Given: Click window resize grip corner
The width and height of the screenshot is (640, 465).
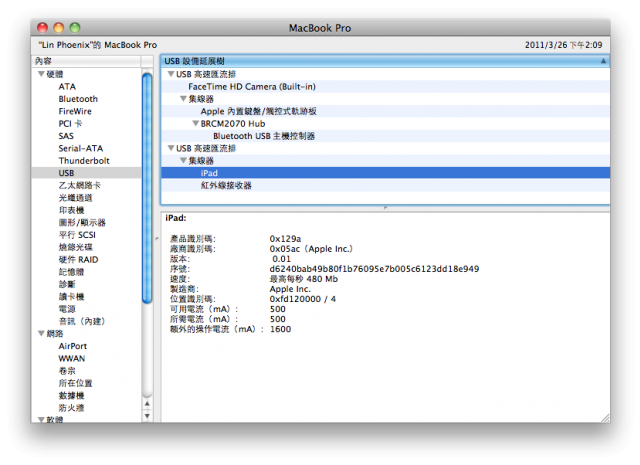Looking at the screenshot, I should click(605, 418).
